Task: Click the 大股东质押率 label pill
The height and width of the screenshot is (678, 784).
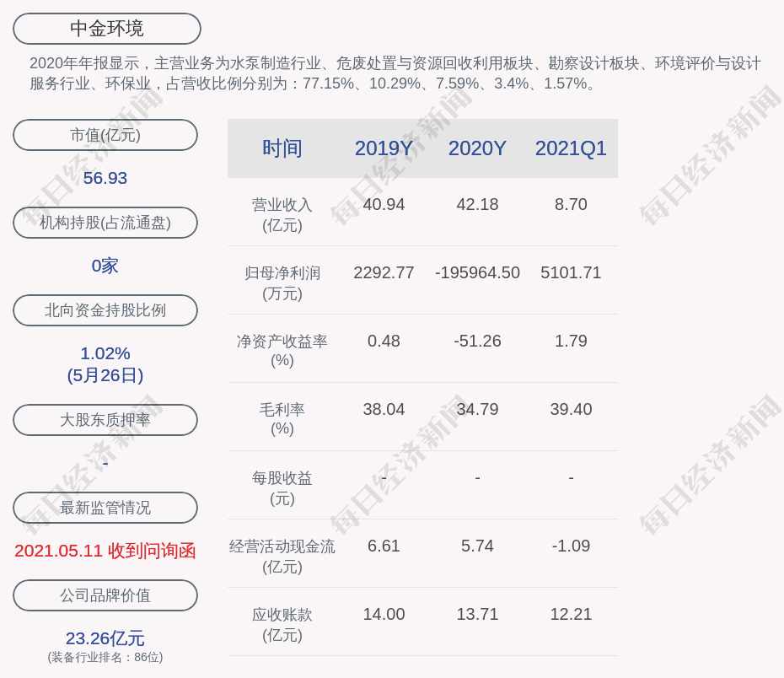Action: (105, 420)
